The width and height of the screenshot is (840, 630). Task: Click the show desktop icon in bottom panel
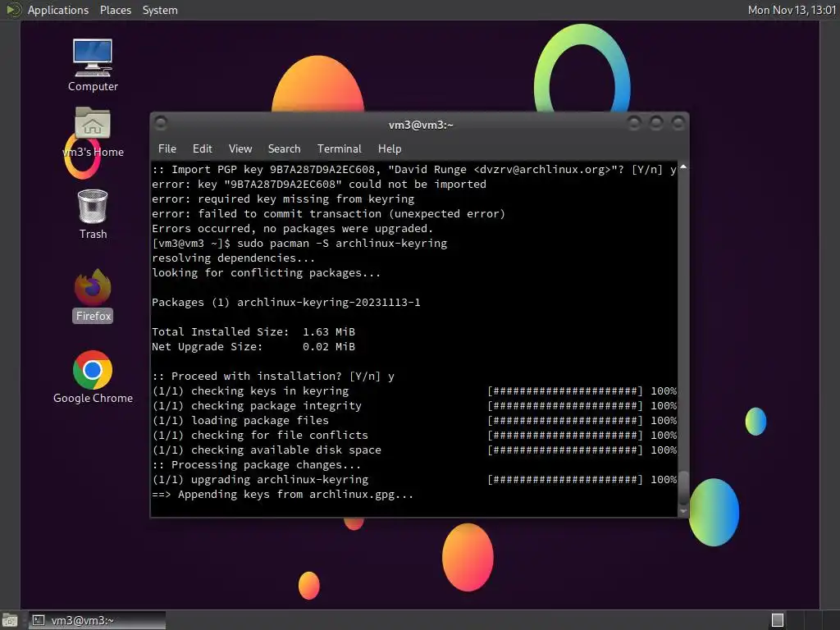pos(10,620)
